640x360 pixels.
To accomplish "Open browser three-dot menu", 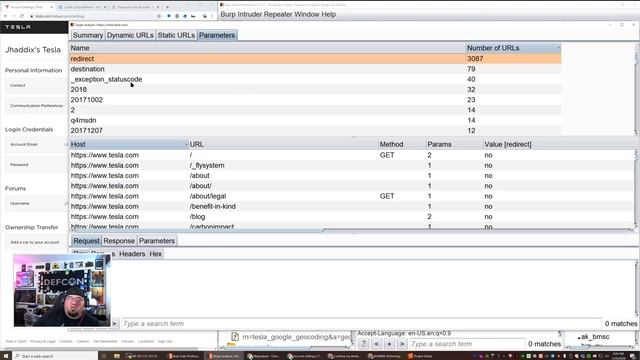I will click(212, 16).
